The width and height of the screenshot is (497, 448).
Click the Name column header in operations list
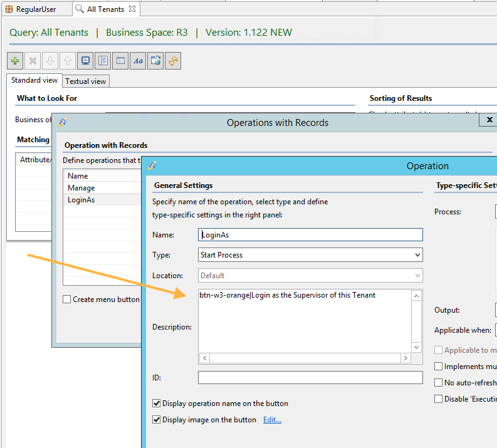[x=102, y=176]
